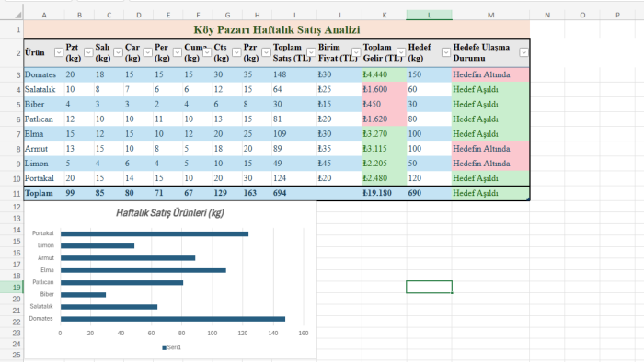Image resolution: width=644 pixels, height=362 pixels.
Task: Open the Çar (kg) filter dropdown
Action: click(147, 52)
